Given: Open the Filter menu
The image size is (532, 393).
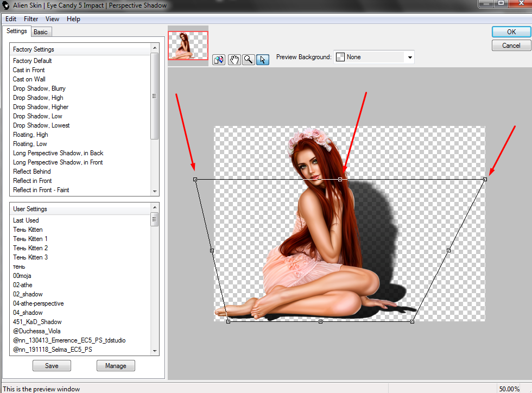Looking at the screenshot, I should [x=31, y=19].
